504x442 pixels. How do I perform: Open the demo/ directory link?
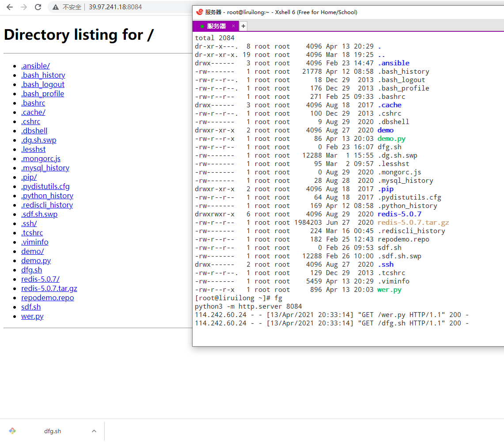point(32,252)
